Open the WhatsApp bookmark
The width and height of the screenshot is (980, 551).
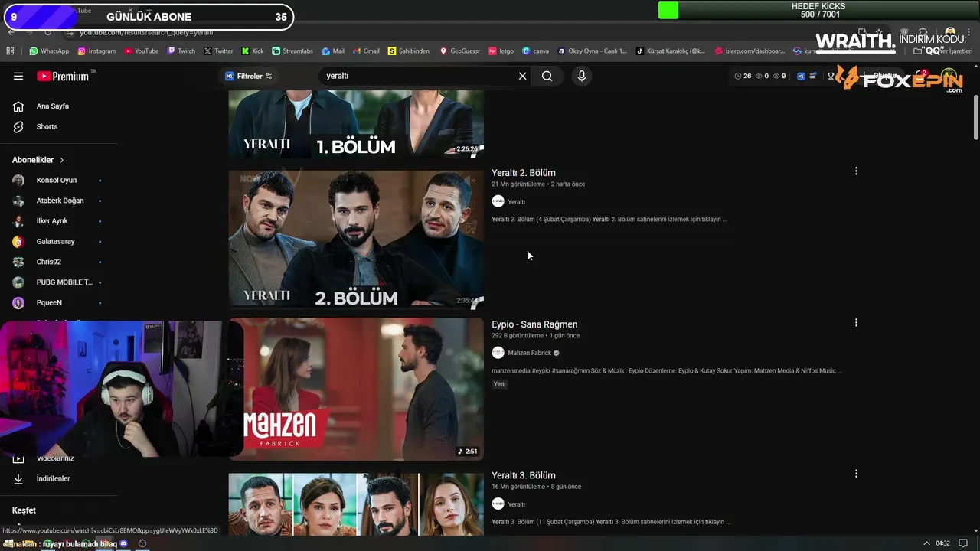point(49,51)
